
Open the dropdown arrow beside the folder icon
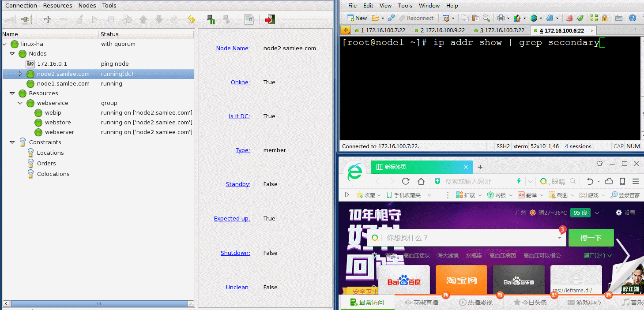tap(382, 18)
